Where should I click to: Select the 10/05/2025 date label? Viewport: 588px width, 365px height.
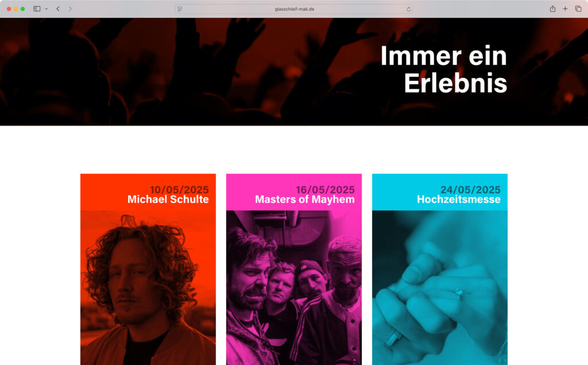pyautogui.click(x=179, y=189)
